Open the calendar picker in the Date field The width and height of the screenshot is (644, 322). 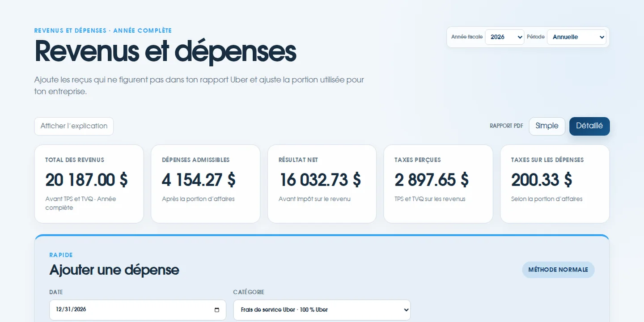point(217,309)
